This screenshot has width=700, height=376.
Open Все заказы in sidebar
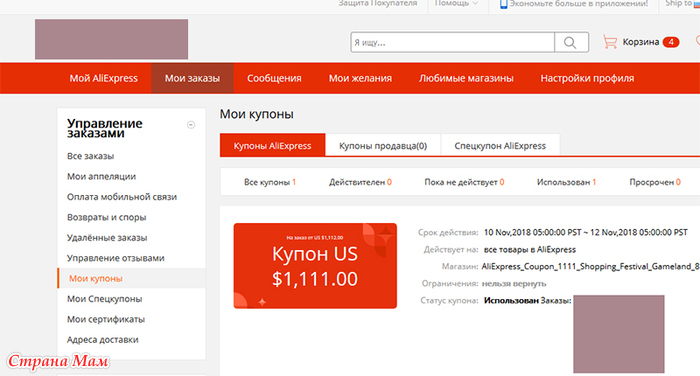[91, 156]
